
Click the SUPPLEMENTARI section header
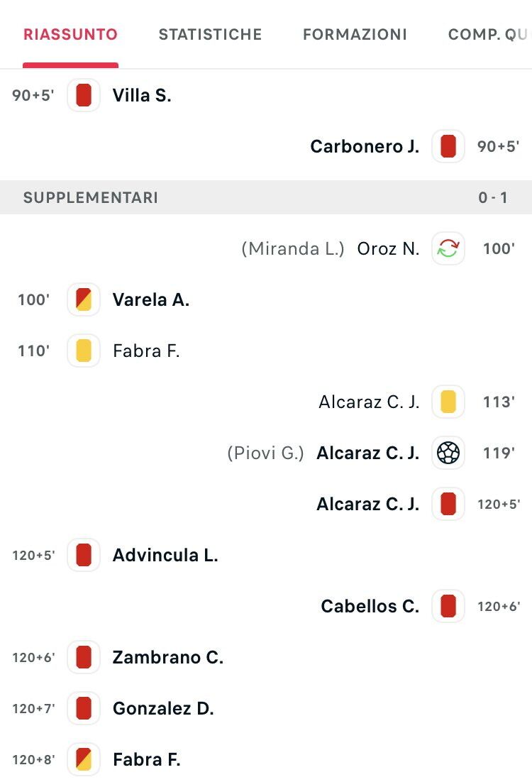[x=266, y=197]
